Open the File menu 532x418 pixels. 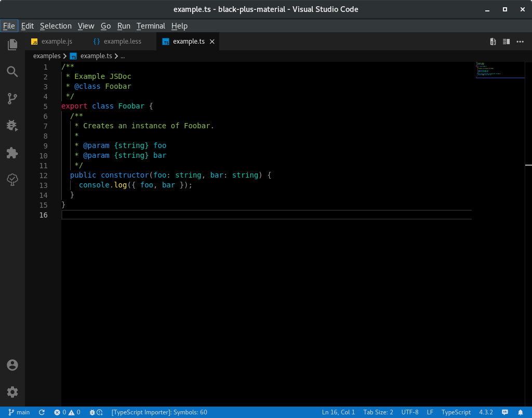[x=9, y=26]
